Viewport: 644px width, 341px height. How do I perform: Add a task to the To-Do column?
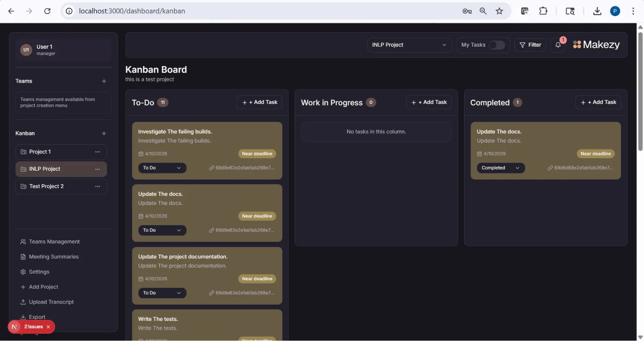tap(260, 103)
